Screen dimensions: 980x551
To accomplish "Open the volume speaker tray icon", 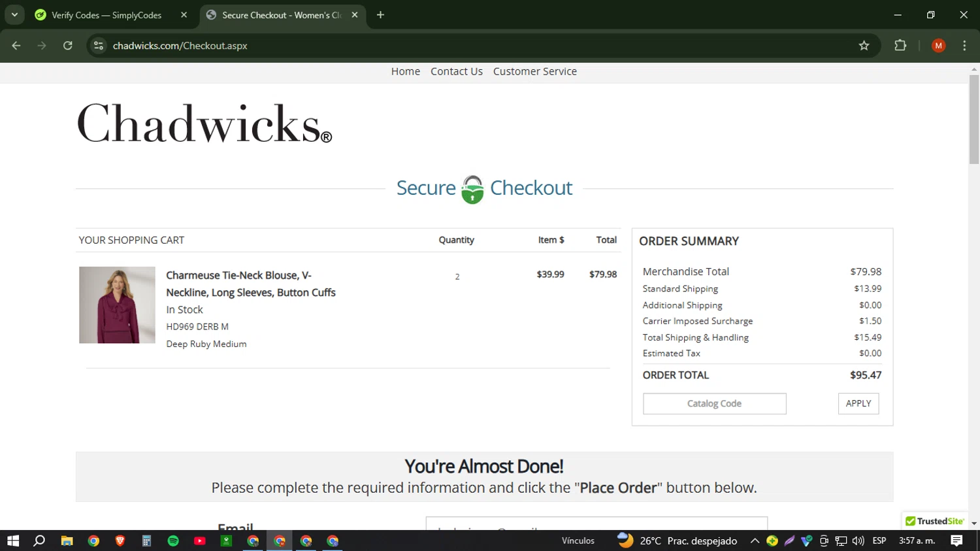I will pos(858,541).
